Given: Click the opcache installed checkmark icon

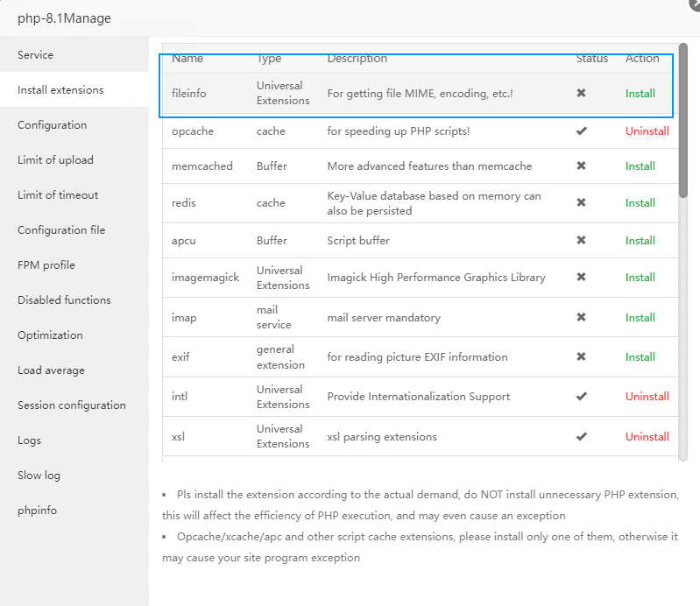Looking at the screenshot, I should pos(581,130).
